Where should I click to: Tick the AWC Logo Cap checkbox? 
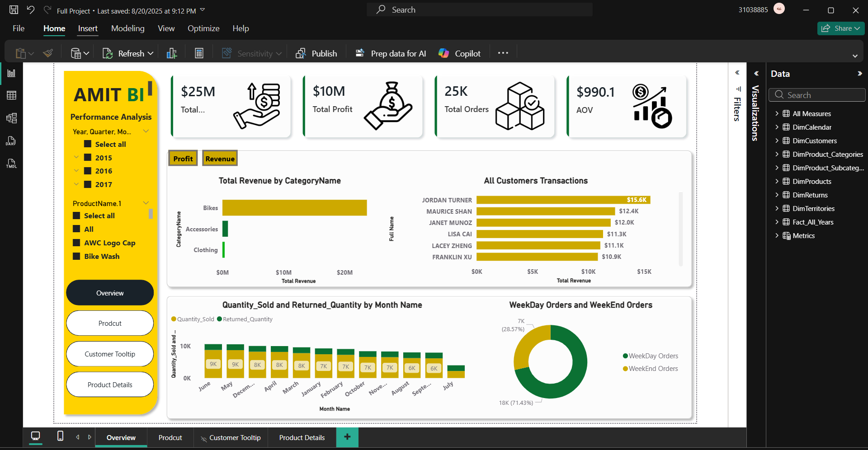(77, 243)
